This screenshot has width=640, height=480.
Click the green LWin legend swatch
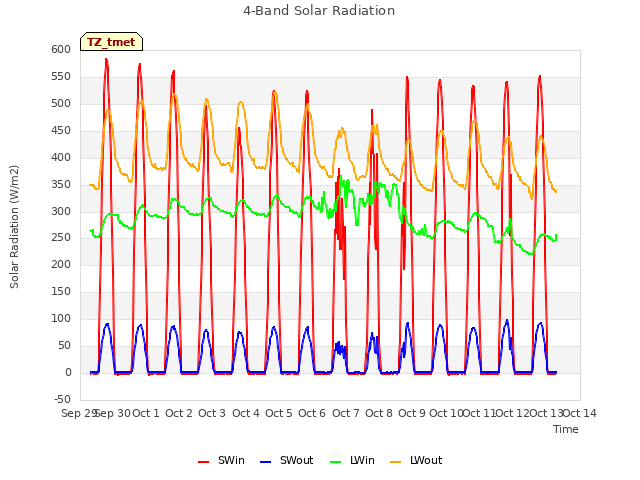335,461
